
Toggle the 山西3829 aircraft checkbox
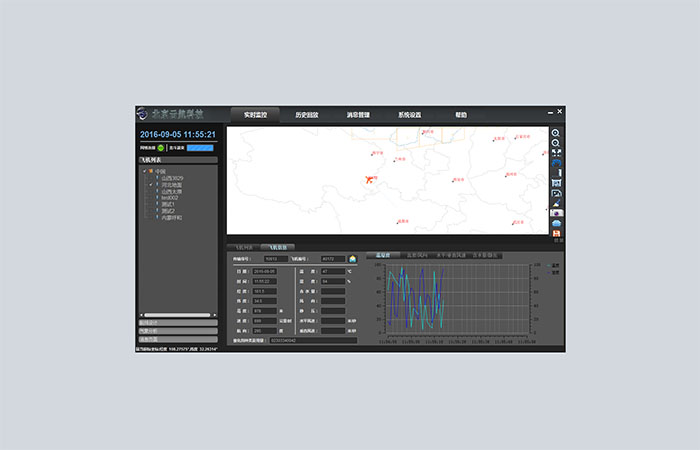tap(151, 178)
